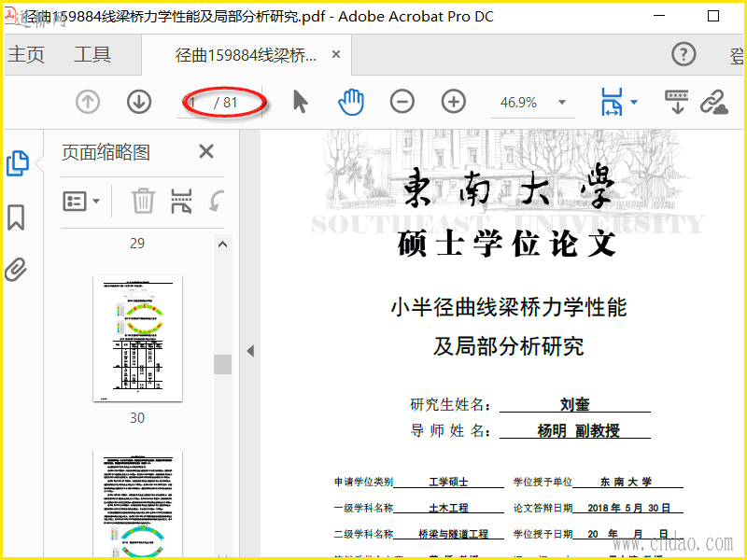747x560 pixels.
Task: Click the title 硕士学位论文
Action: [507, 244]
